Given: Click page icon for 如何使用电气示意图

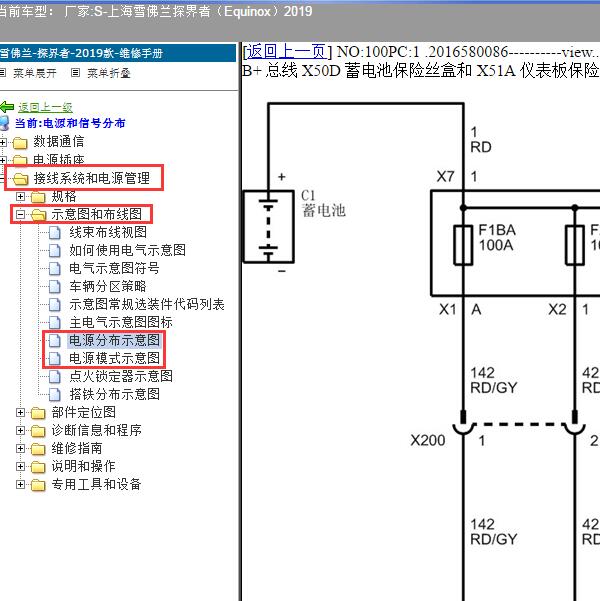Looking at the screenshot, I should coord(55,251).
